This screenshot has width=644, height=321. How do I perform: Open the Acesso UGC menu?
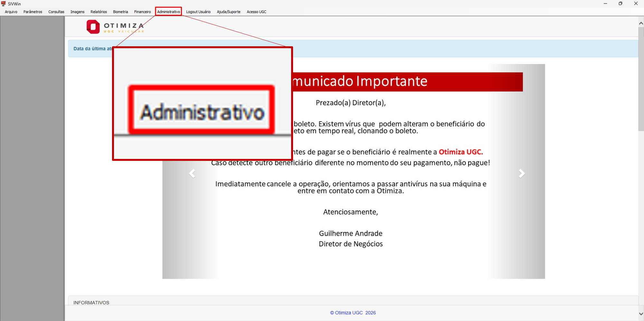(x=256, y=12)
